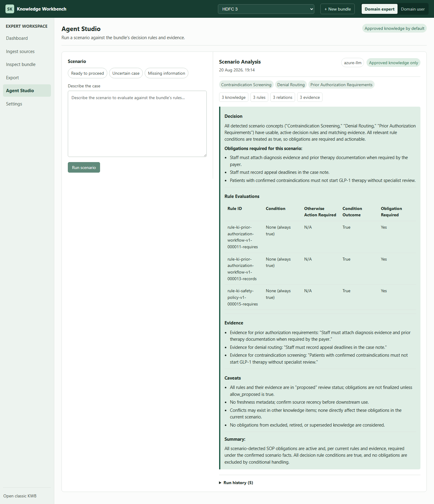Select the Contraindication Screening tag
Image resolution: width=434 pixels, height=504 pixels.
pyautogui.click(x=246, y=85)
